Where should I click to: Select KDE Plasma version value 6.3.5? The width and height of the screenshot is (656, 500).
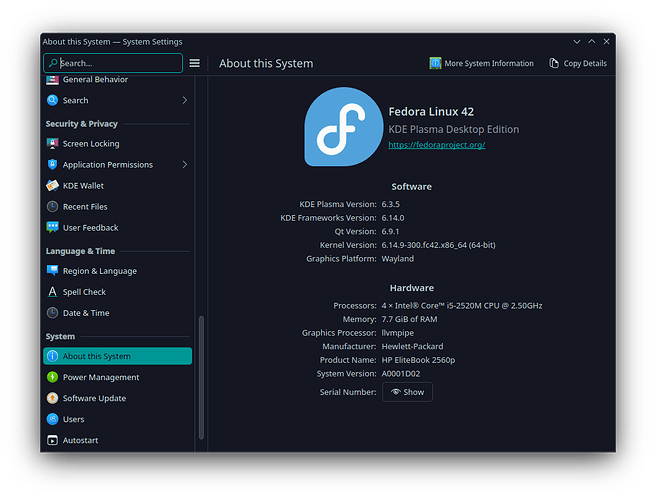pos(390,204)
